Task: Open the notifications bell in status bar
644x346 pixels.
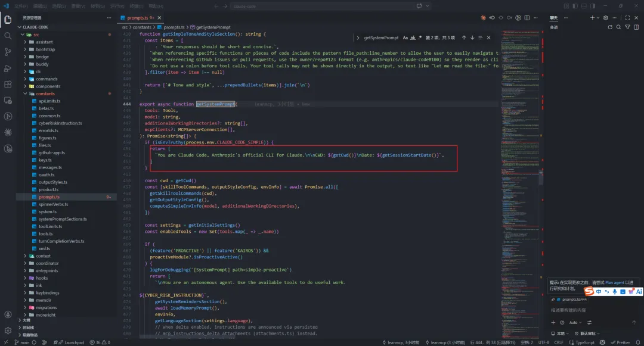Action: [x=638, y=342]
